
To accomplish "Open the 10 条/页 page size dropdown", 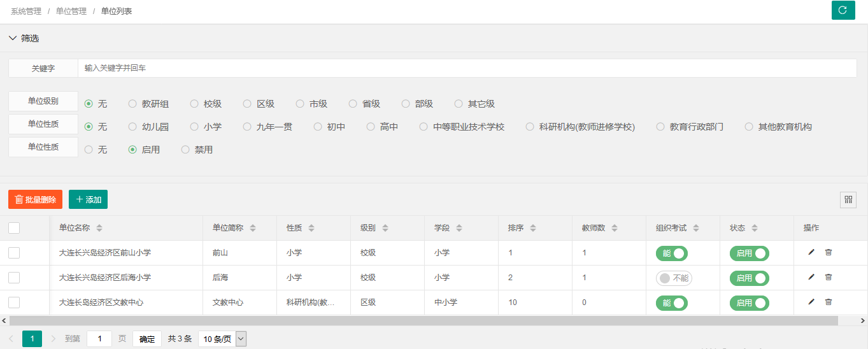I will point(222,339).
